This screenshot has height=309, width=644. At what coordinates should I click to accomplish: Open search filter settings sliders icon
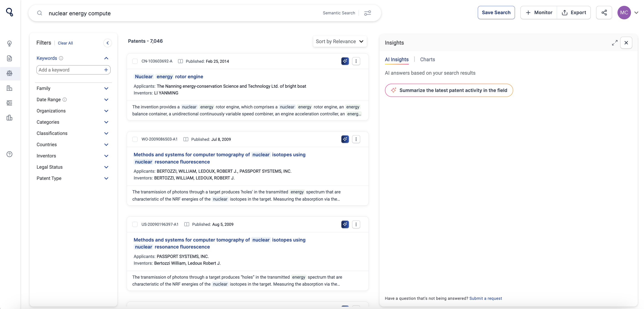pos(367,13)
